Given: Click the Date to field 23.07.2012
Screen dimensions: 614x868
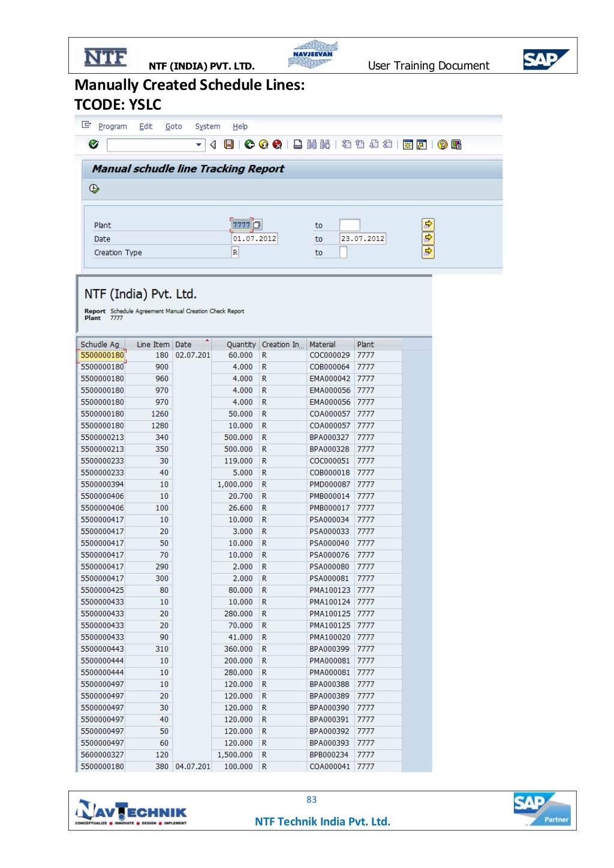Looking at the screenshot, I should 363,239.
